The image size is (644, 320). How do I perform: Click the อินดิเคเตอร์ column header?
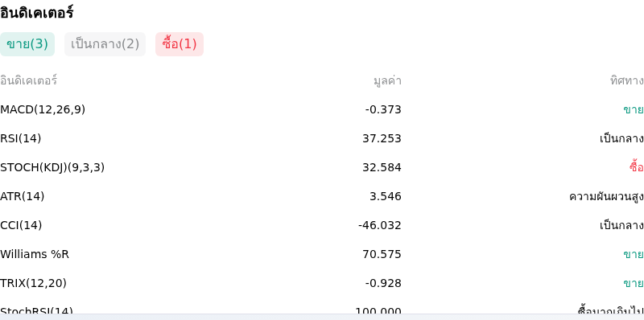click(x=28, y=80)
